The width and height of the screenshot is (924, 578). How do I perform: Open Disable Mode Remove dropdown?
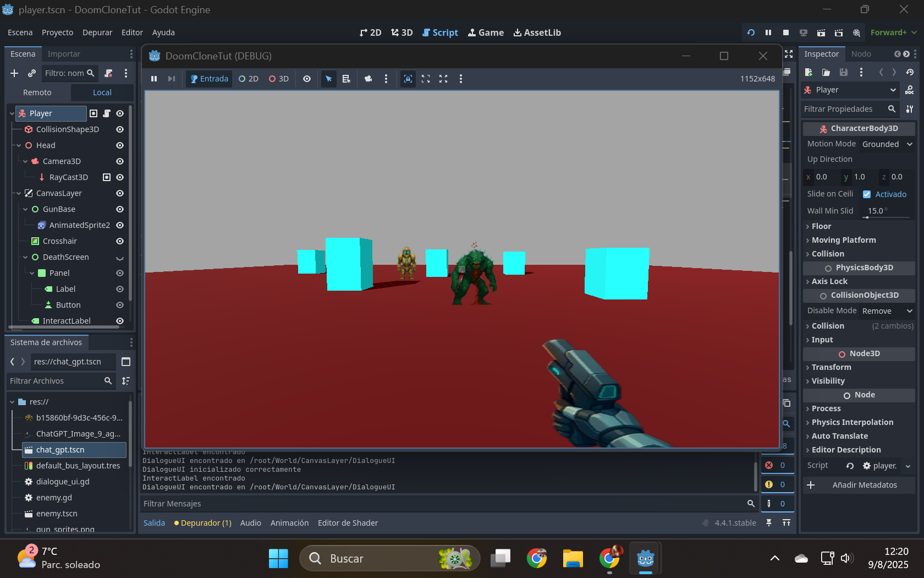(887, 311)
